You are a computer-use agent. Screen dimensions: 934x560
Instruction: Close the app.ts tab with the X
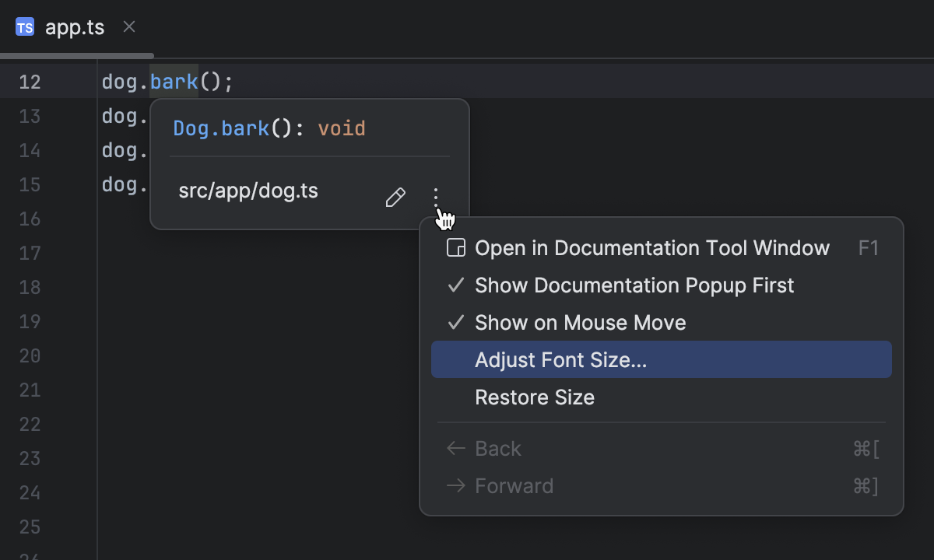pyautogui.click(x=128, y=26)
